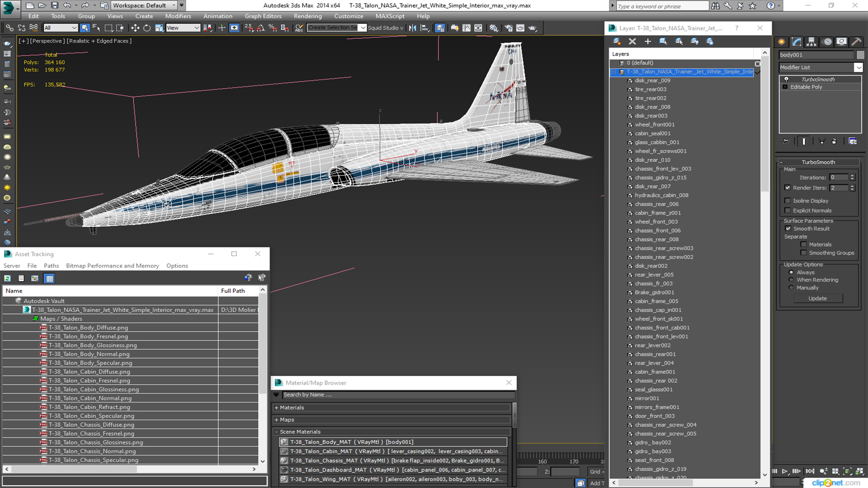Click Delete Layer X icon in Layers
Image resolution: width=868 pixels, height=488 pixels.
[x=632, y=41]
